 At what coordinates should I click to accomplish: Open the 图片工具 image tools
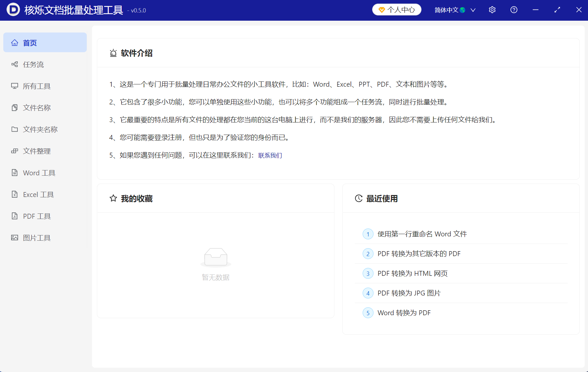click(x=36, y=238)
